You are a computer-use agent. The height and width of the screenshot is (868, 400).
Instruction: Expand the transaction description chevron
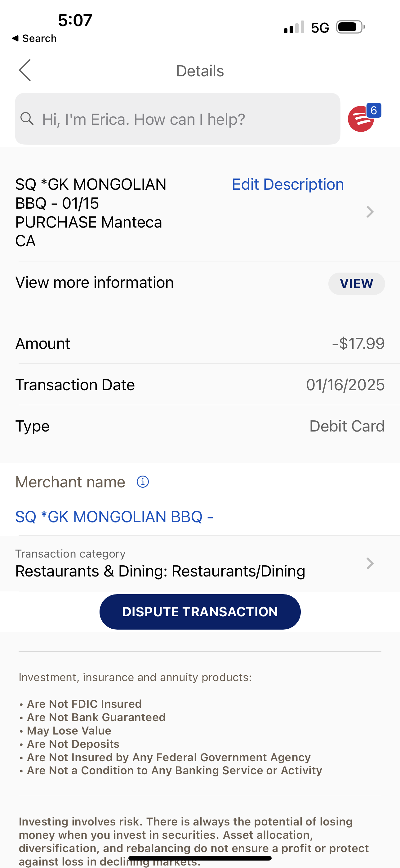click(370, 212)
